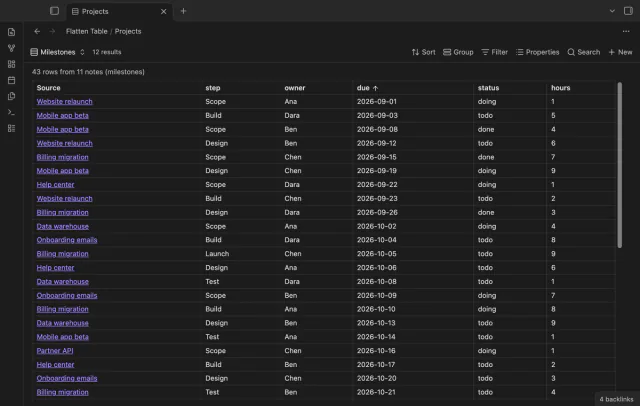The width and height of the screenshot is (640, 406).
Task: Open Data warehouse link dated 2026-10-13
Action: click(x=62, y=323)
